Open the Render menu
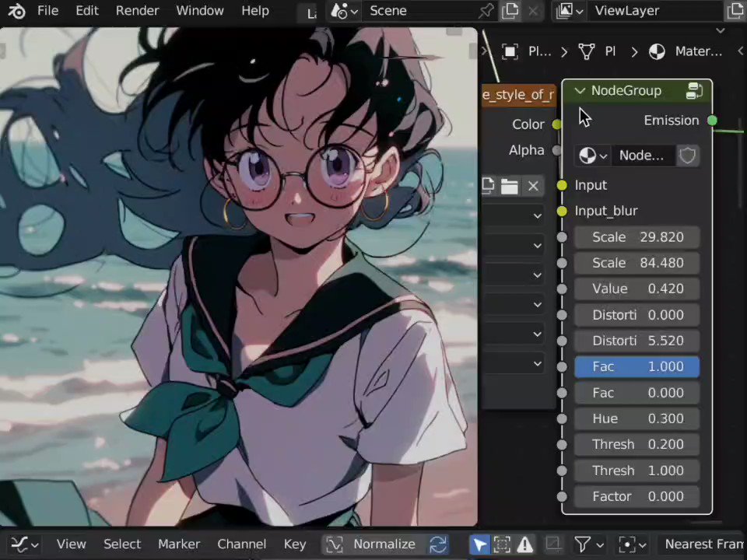Screen dimensions: 747x560 [137, 10]
